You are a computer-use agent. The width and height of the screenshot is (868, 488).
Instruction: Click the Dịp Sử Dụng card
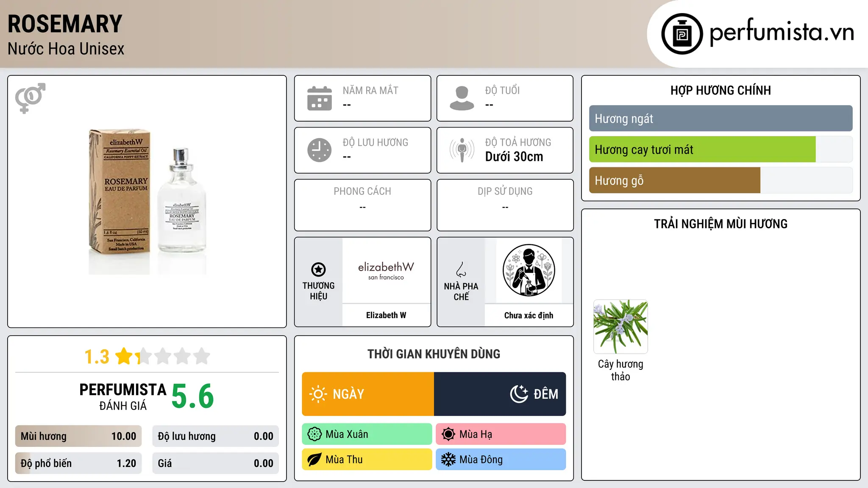pos(505,205)
